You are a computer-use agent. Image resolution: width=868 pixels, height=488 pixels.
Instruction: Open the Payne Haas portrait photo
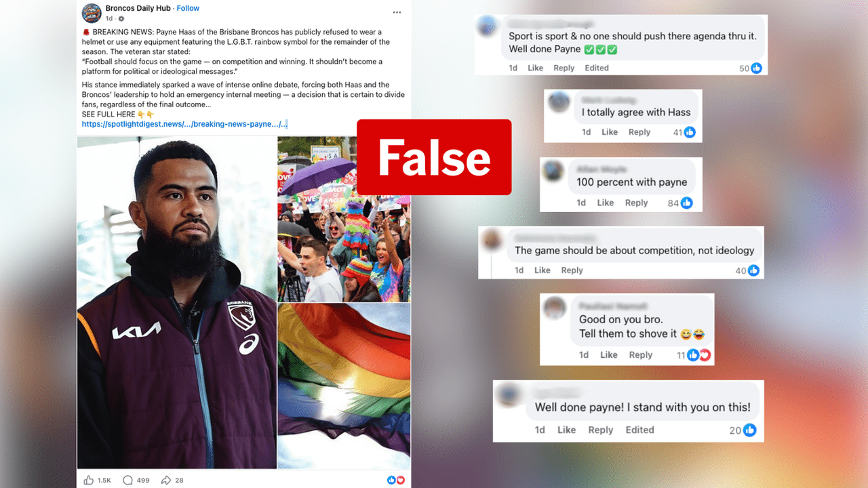click(x=176, y=302)
